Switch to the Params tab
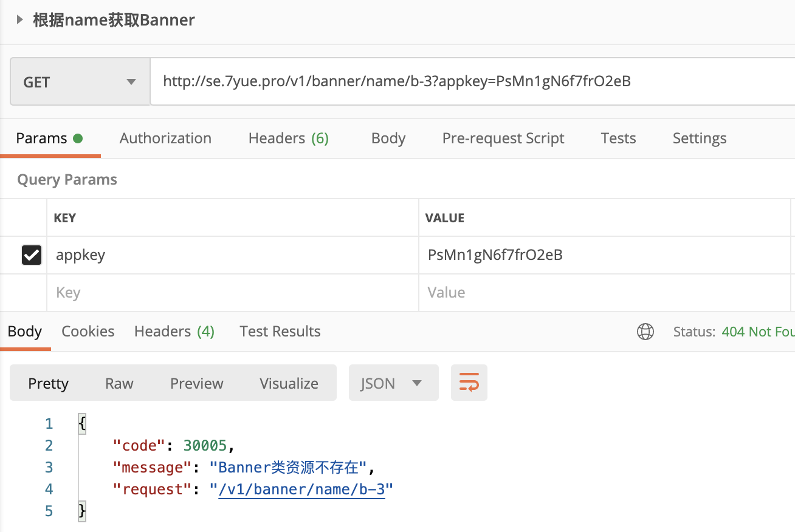The width and height of the screenshot is (795, 532). point(49,138)
